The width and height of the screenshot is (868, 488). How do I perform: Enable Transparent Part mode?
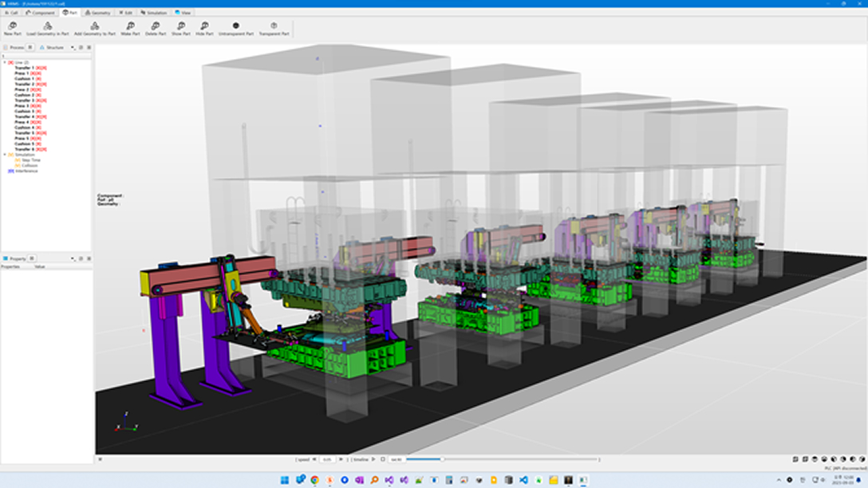coord(274,27)
